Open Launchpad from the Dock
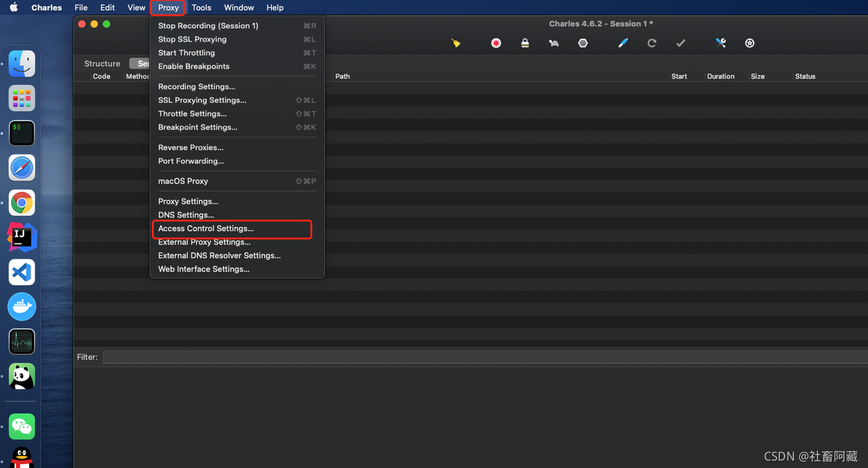This screenshot has width=868, height=468. [x=22, y=98]
